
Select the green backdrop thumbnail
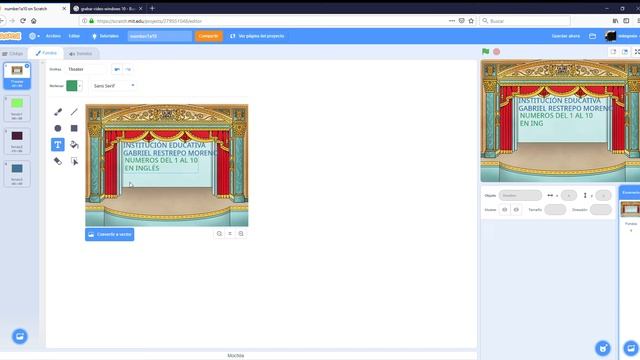17,109
